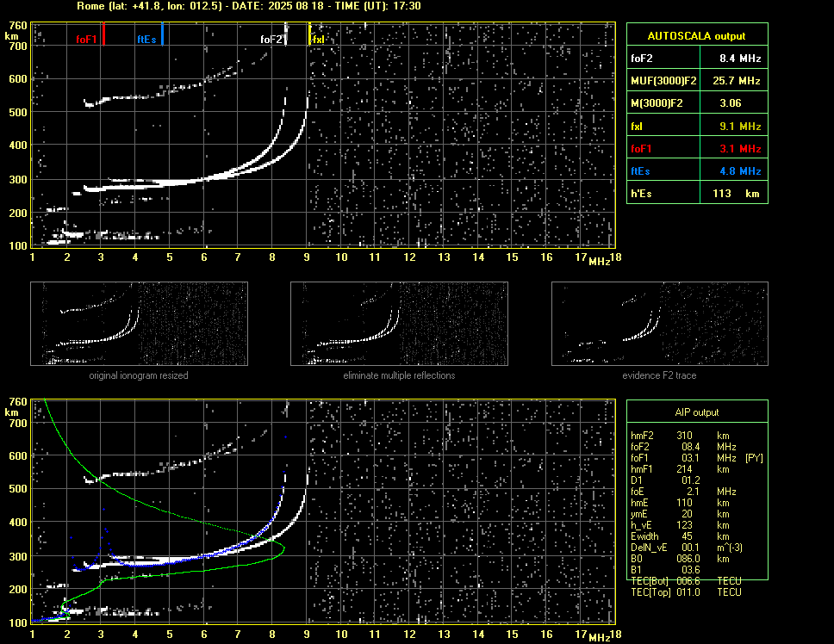Click the DelN_vE 00.1 row
The width and height of the screenshot is (834, 644).
click(687, 548)
